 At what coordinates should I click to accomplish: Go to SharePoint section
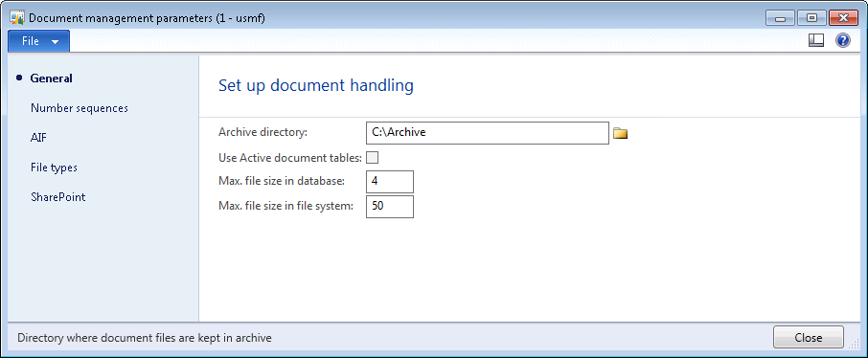pos(58,197)
